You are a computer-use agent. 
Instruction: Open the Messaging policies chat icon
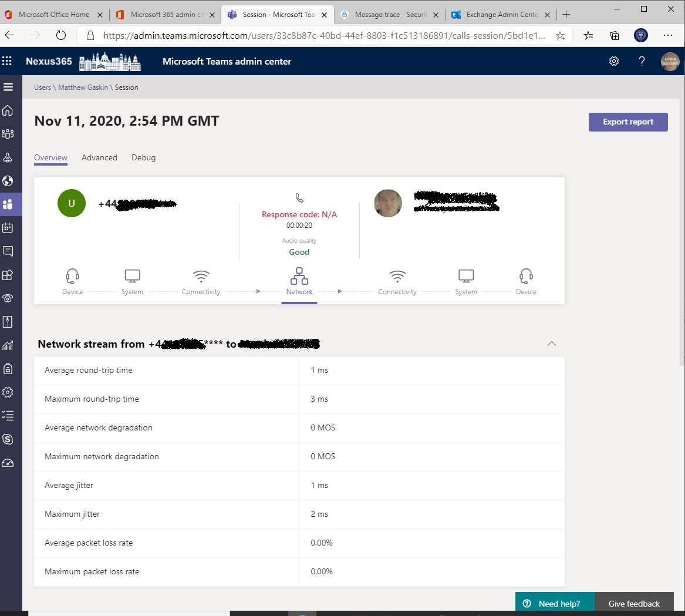(x=8, y=251)
